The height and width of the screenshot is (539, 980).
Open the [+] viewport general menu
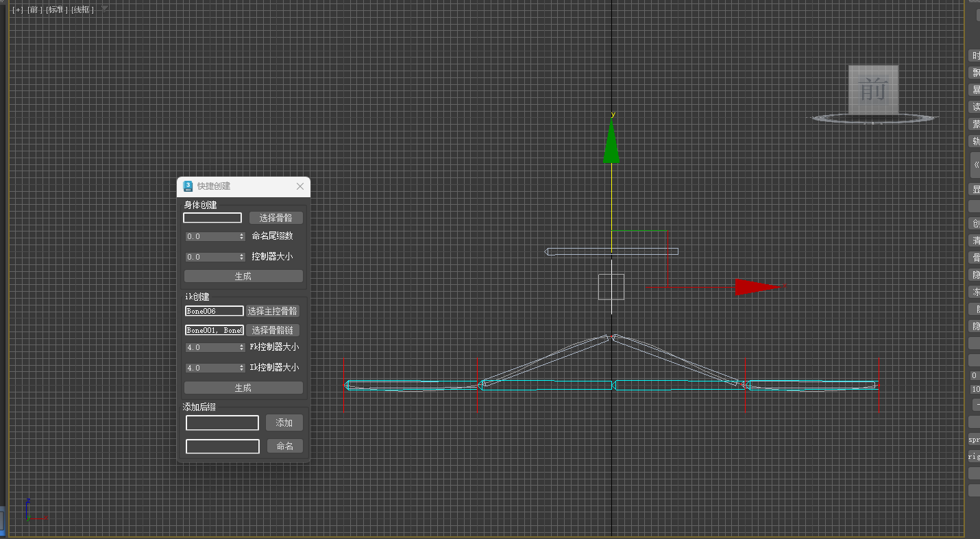pos(18,10)
